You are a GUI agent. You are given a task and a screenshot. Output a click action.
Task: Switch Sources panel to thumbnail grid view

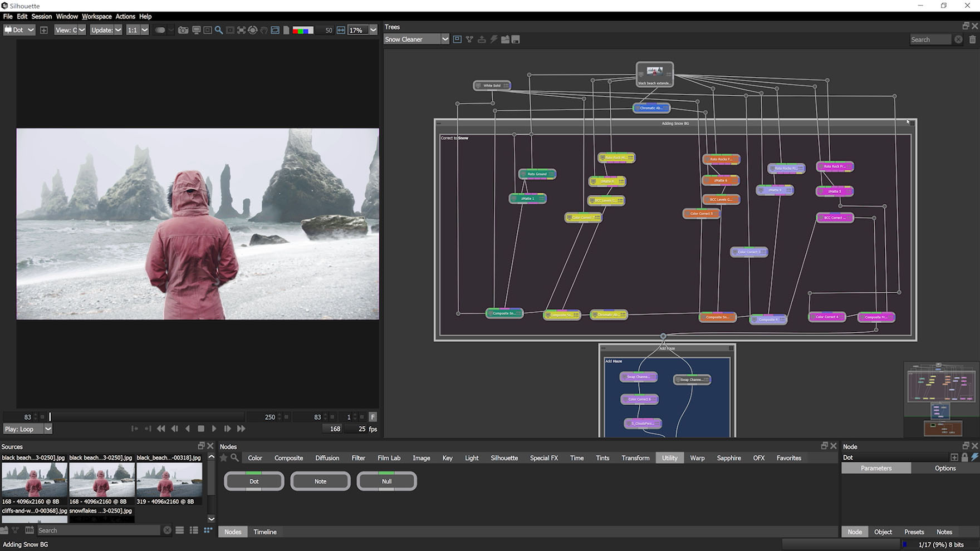pyautogui.click(x=208, y=530)
